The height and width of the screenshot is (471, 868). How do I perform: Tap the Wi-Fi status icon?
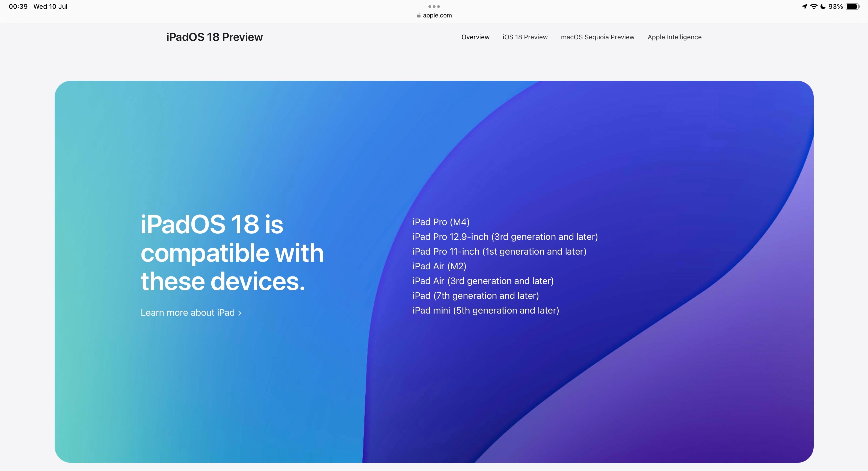pos(814,6)
